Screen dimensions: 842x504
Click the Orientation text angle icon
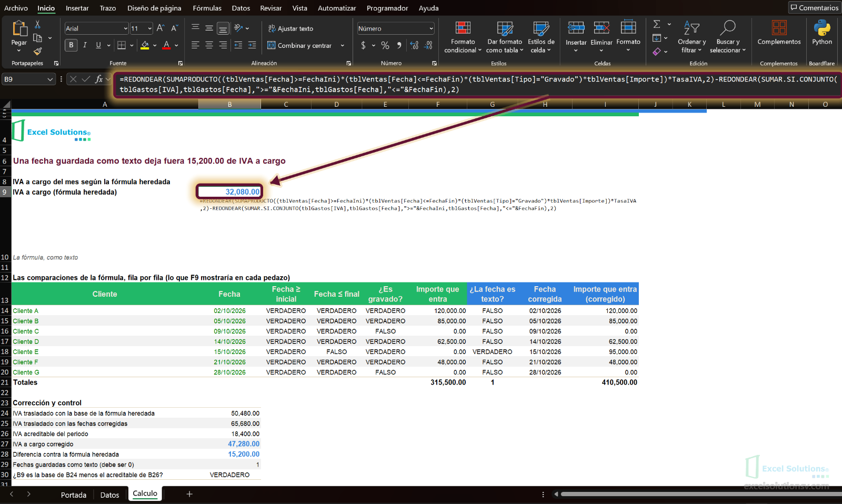tap(238, 28)
